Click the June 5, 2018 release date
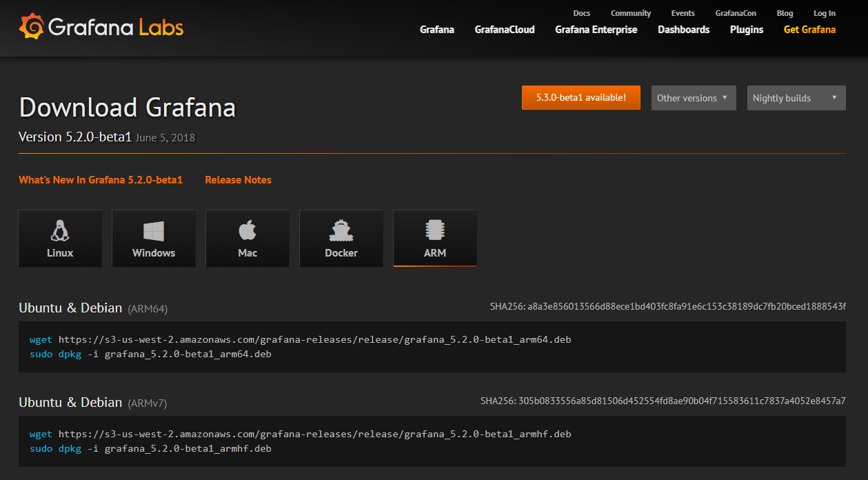Viewport: 868px width, 480px height. pos(165,138)
